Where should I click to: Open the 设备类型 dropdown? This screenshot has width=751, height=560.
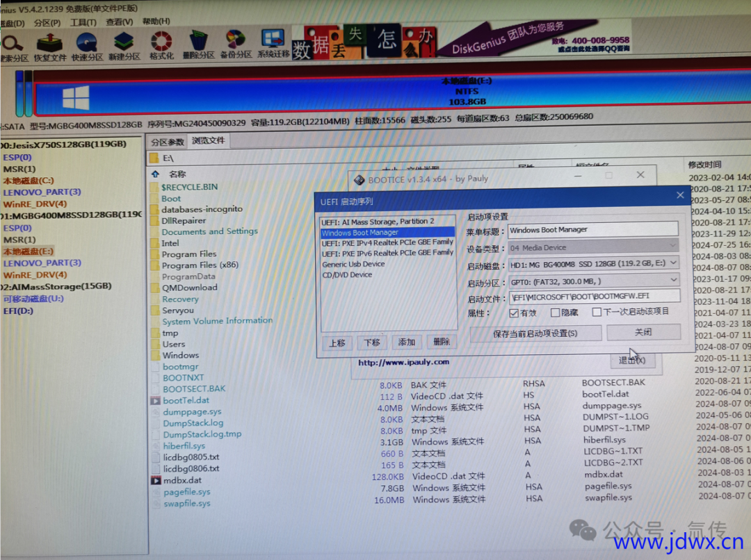pos(593,247)
